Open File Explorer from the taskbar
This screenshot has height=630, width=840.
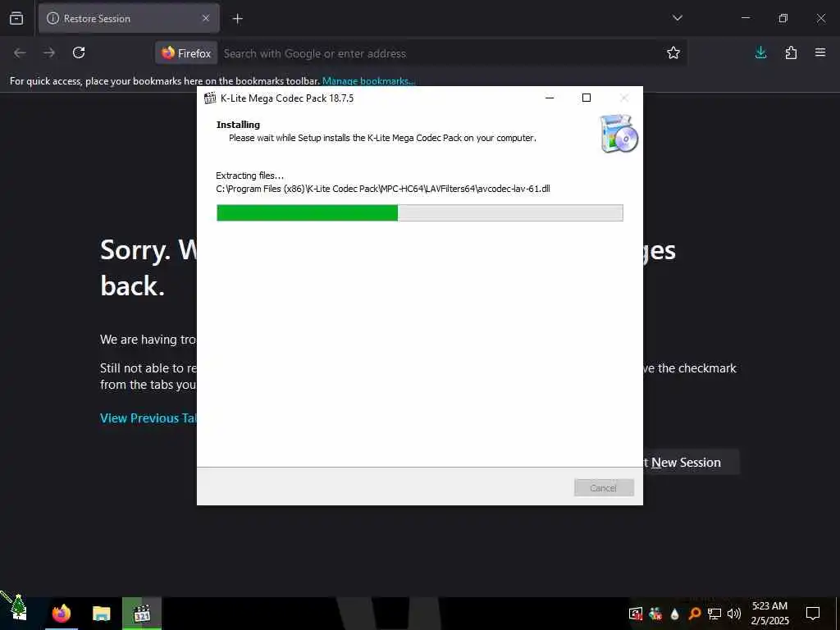pyautogui.click(x=101, y=613)
